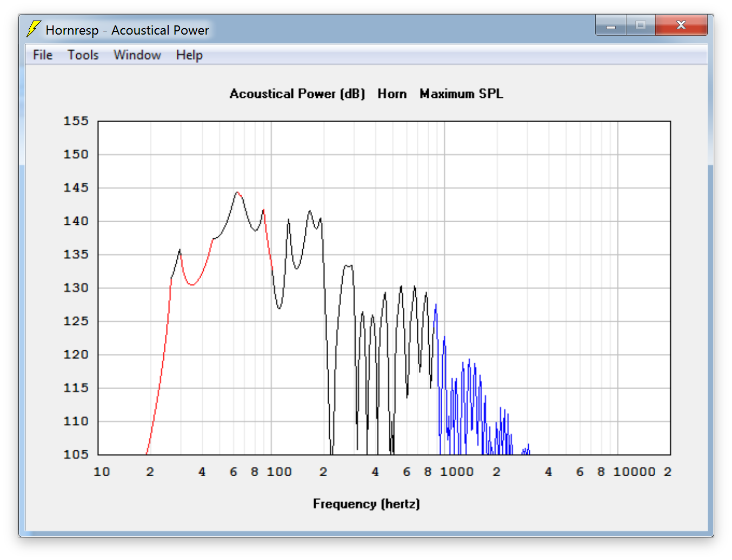Minimize the Hornresp window

point(611,25)
